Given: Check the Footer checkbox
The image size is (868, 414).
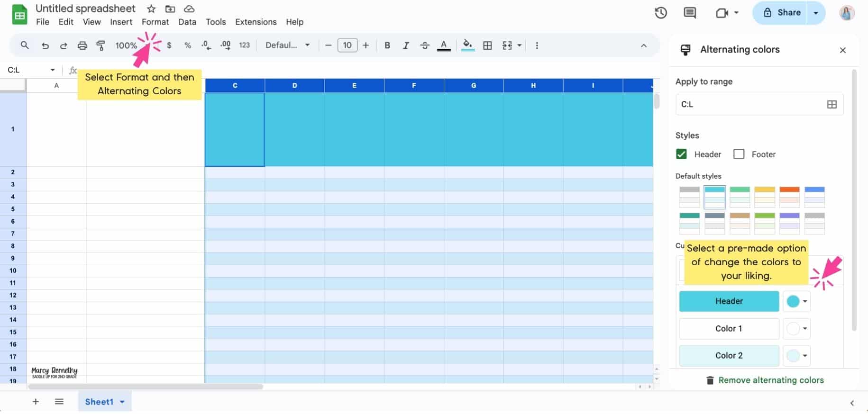Looking at the screenshot, I should pos(739,154).
